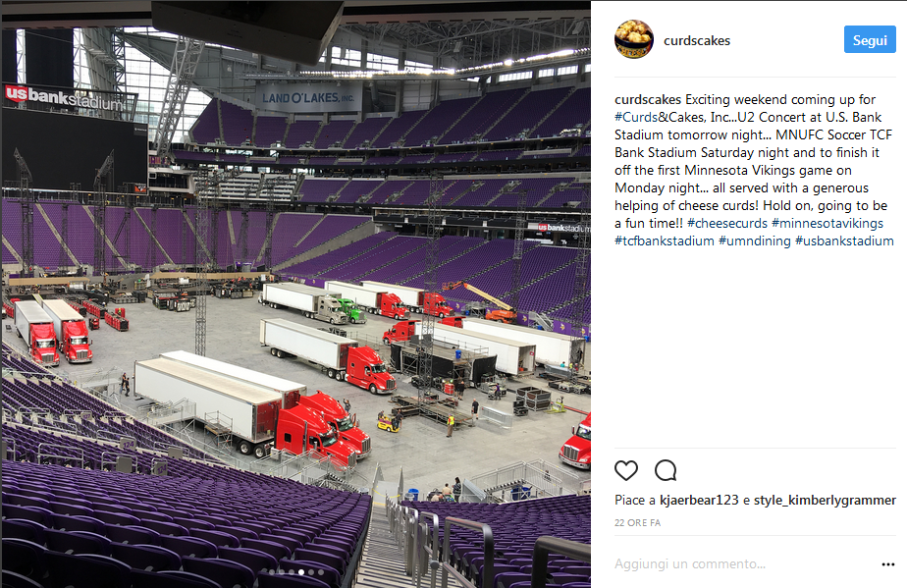View the kjaerbear123 profile from likes

pyautogui.click(x=699, y=500)
